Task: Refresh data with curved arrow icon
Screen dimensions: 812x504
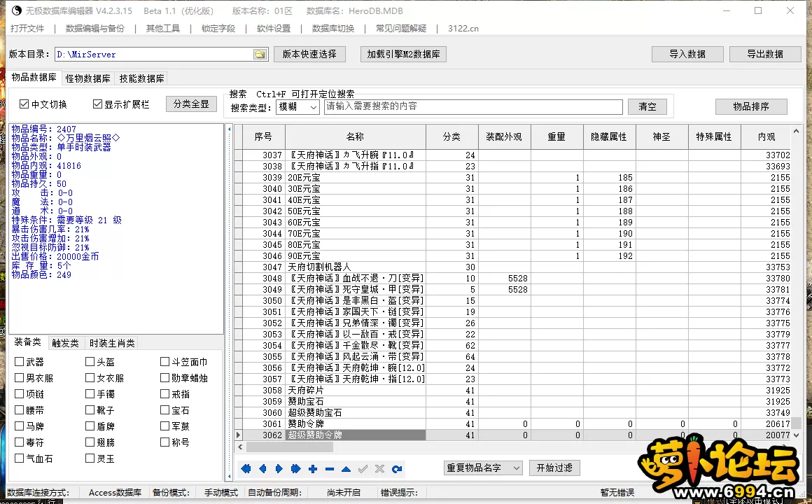Action: click(x=397, y=469)
